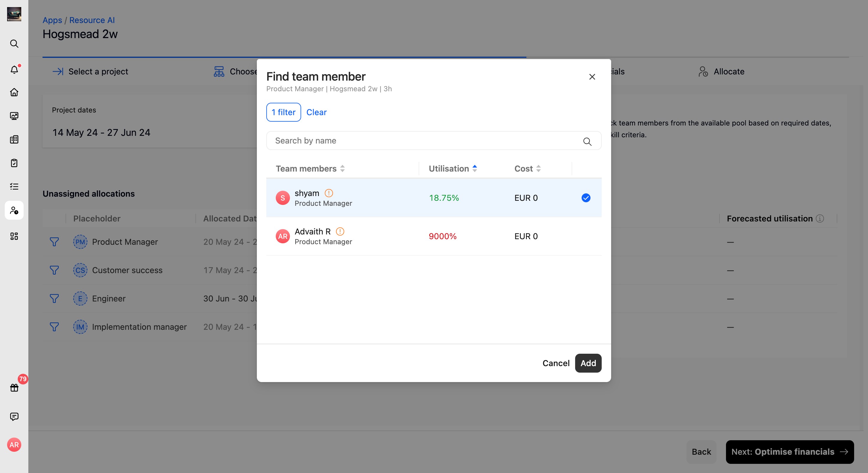Click the Forecasted utilisation info icon
The image size is (868, 473).
pos(820,219)
